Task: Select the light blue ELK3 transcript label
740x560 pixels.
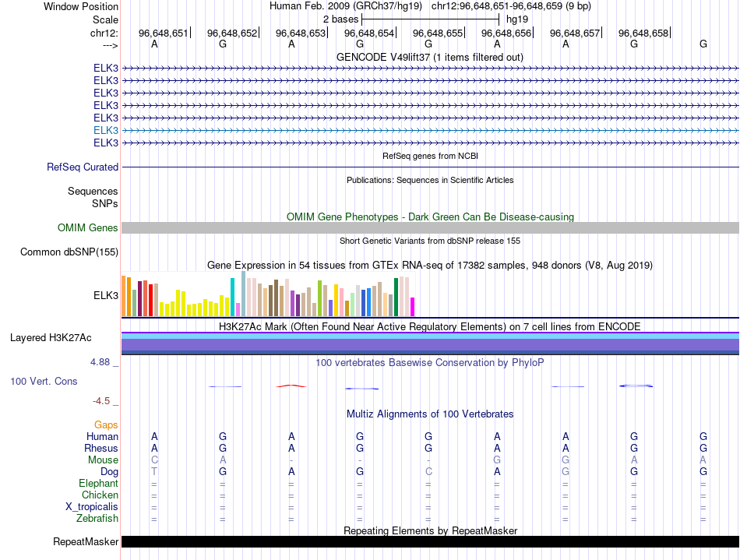Action: click(106, 130)
